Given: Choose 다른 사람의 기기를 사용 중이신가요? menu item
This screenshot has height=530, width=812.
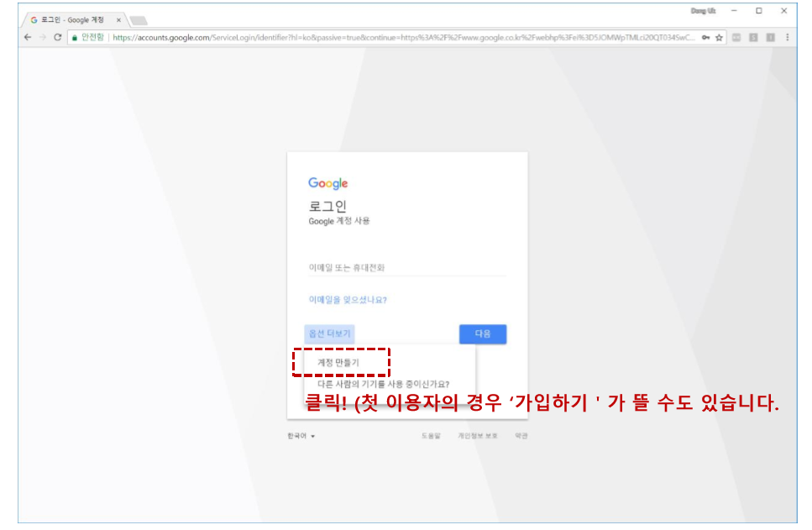Looking at the screenshot, I should (383, 384).
